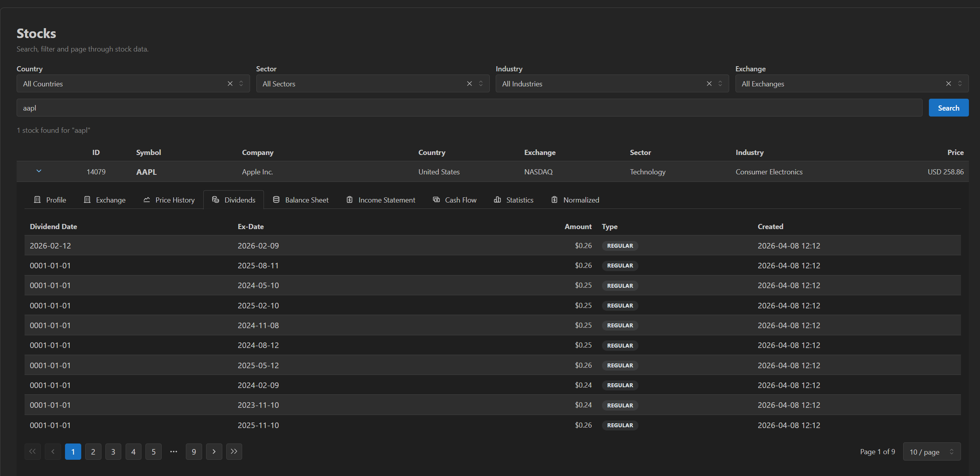Go to page 3 of dividends
Image resolution: width=980 pixels, height=476 pixels.
(113, 452)
